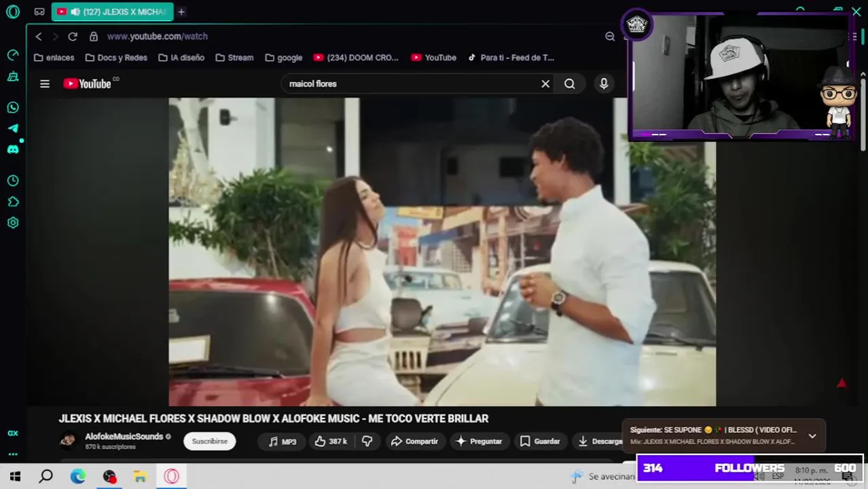Download audio with MP3 button
Image resolution: width=868 pixels, height=489 pixels.
pyautogui.click(x=282, y=441)
